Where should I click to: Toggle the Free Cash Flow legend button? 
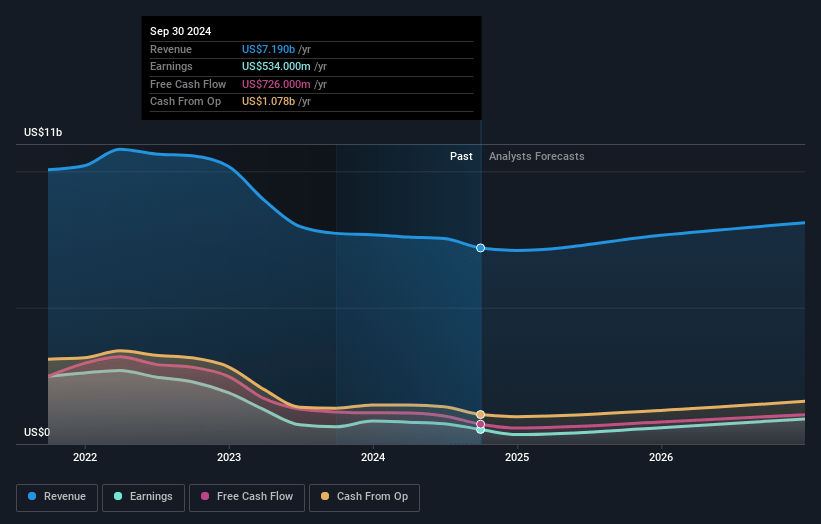(x=247, y=497)
